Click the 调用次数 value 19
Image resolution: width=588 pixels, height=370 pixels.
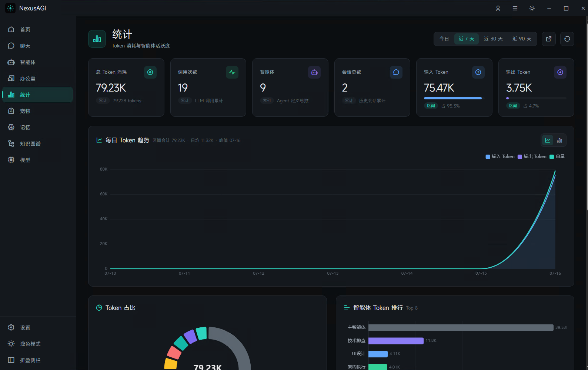click(x=183, y=88)
